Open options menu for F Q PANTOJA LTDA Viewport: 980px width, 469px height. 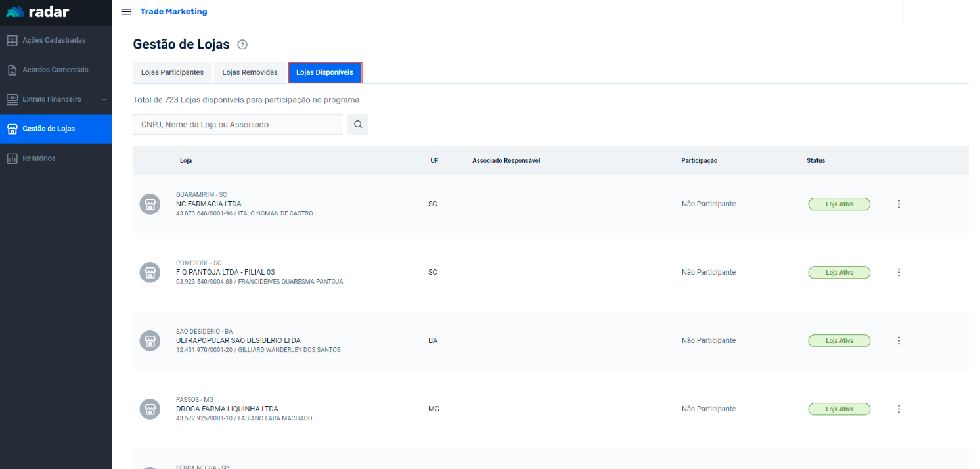tap(899, 273)
